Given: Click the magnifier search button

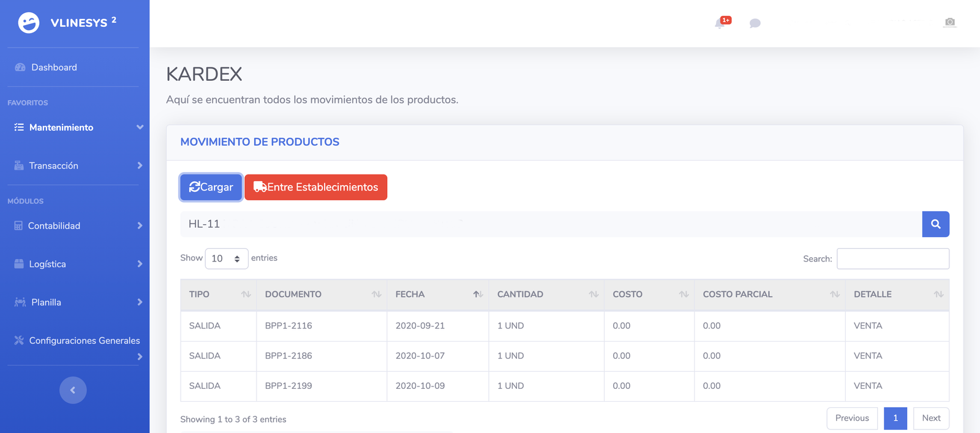Looking at the screenshot, I should point(935,224).
